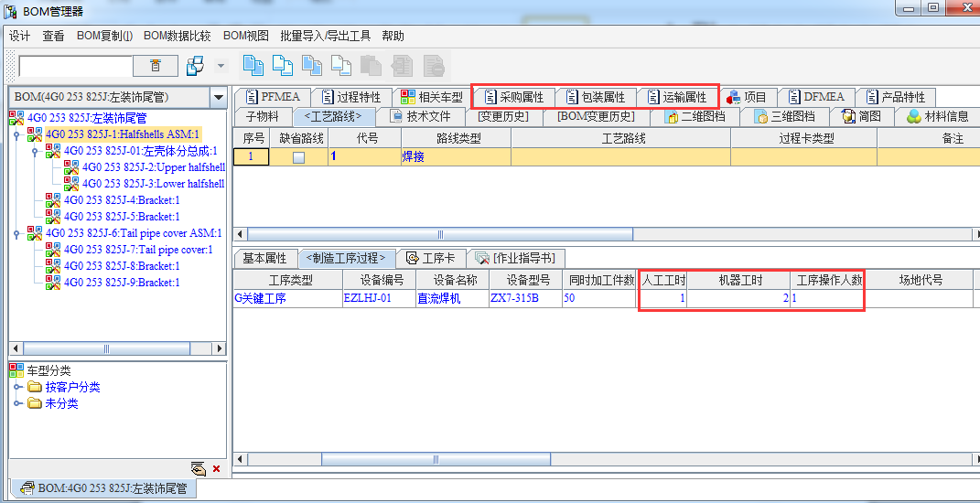Toggle the 缺省路线 checkbox in row 1
The height and width of the screenshot is (503, 980).
click(x=298, y=158)
